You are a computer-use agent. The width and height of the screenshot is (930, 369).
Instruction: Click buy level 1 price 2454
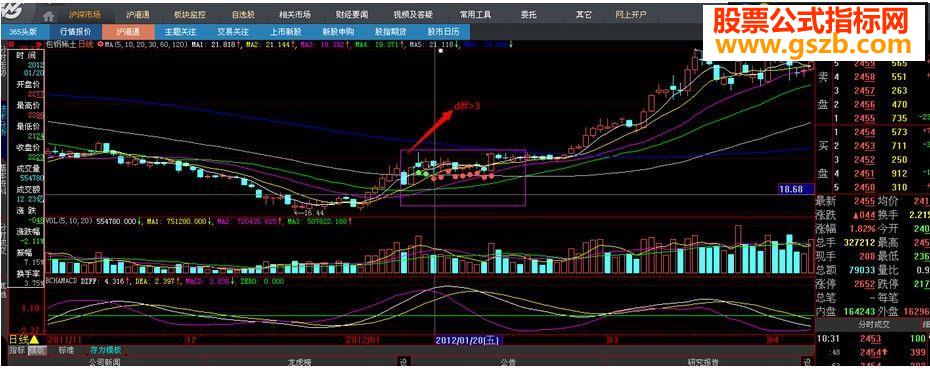tap(864, 132)
